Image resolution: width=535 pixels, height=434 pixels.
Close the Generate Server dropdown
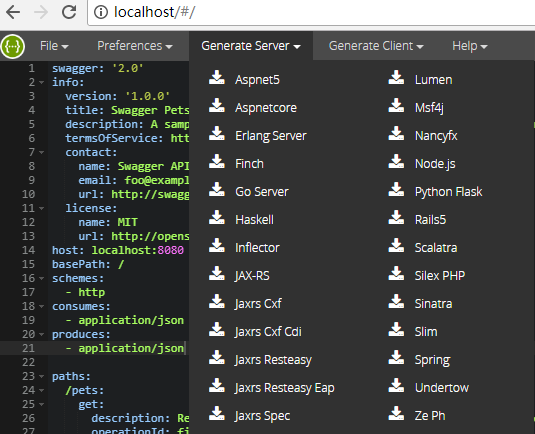(x=251, y=46)
